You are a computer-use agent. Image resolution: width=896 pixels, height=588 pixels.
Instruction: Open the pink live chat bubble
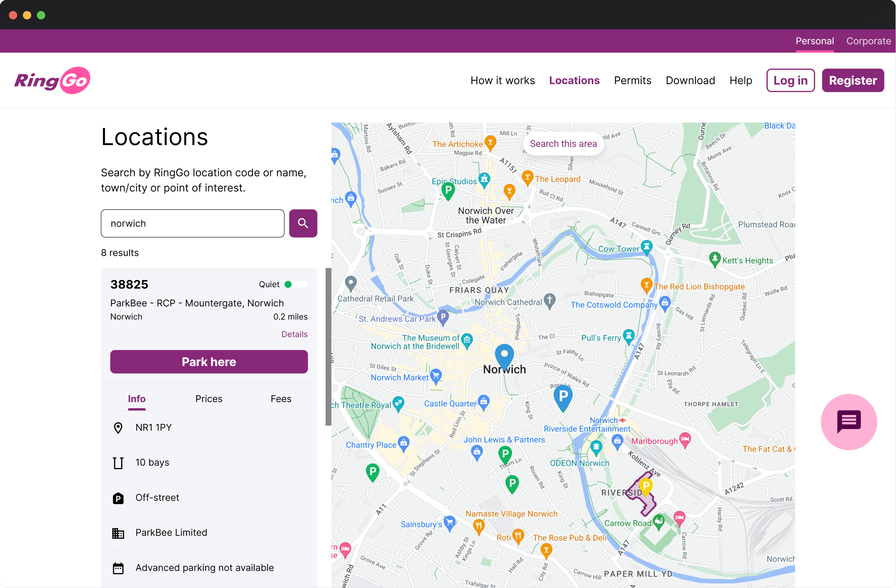coord(849,422)
